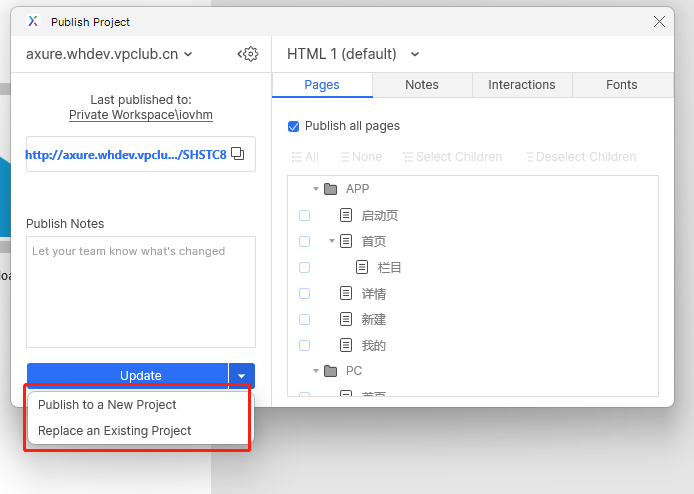Image resolution: width=694 pixels, height=494 pixels.
Task: Collapse the 首页 tree node
Action: (332, 241)
